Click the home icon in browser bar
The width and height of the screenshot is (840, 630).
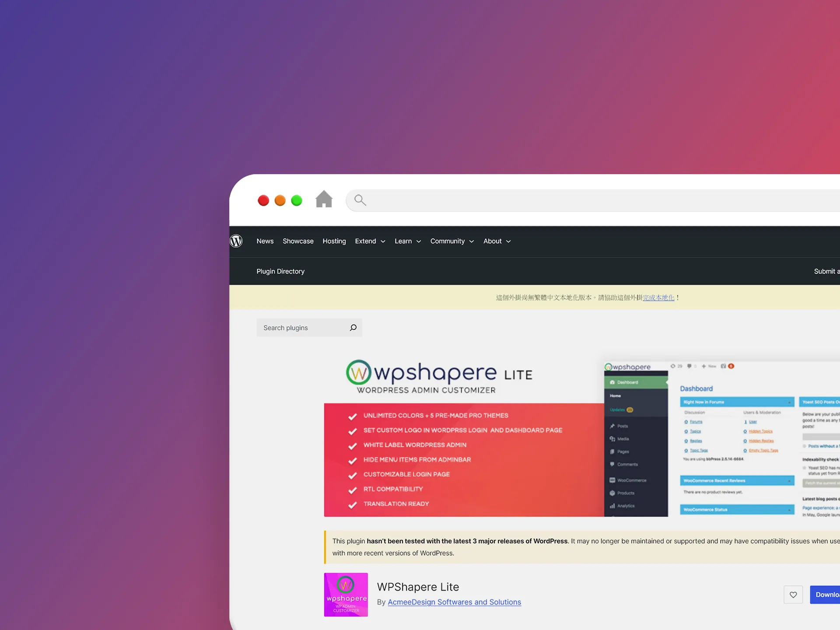click(x=324, y=199)
